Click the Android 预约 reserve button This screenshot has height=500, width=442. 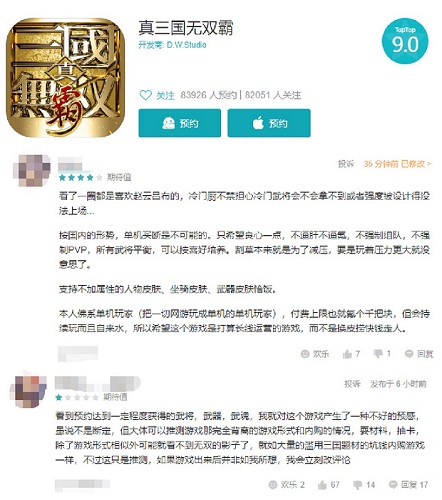point(180,123)
